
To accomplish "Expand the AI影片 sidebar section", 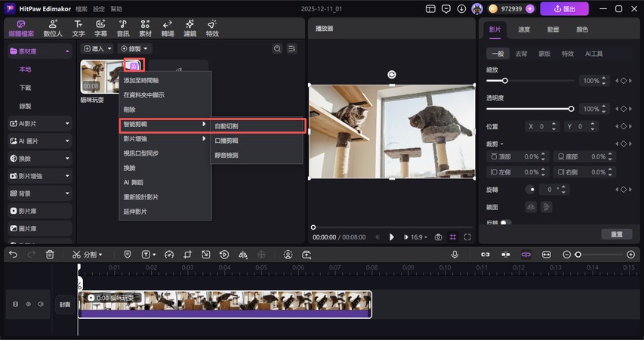I will 40,123.
